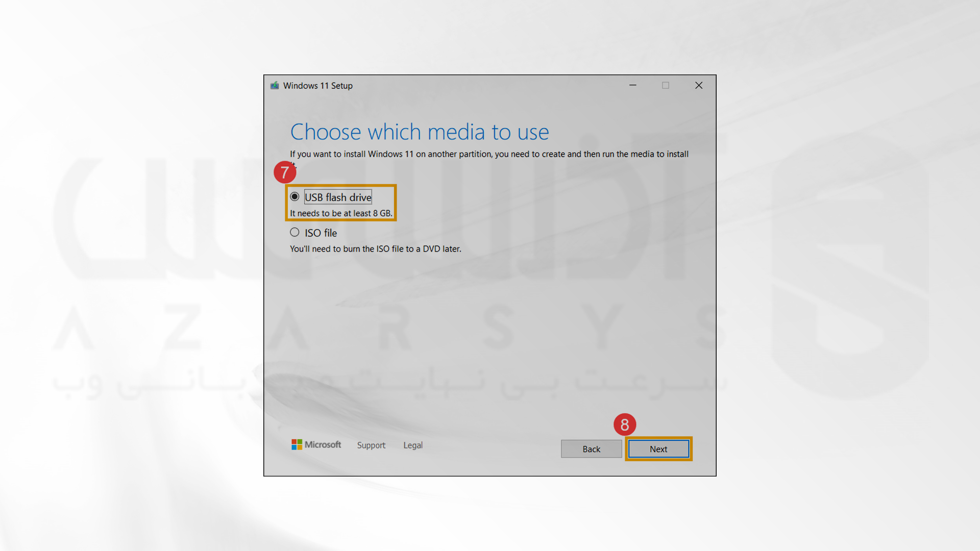The width and height of the screenshot is (980, 551).
Task: Click the Legal menu item
Action: tap(413, 445)
